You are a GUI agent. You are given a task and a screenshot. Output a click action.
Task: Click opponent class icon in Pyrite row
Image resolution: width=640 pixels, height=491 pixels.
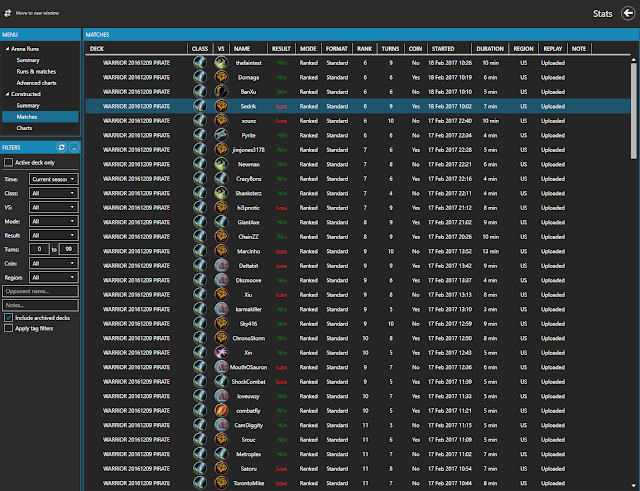(x=221, y=135)
